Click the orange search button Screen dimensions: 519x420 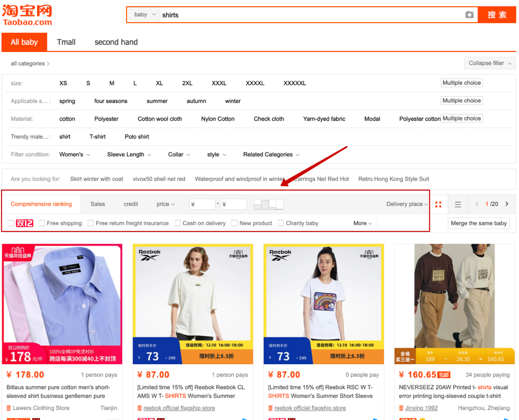click(497, 14)
